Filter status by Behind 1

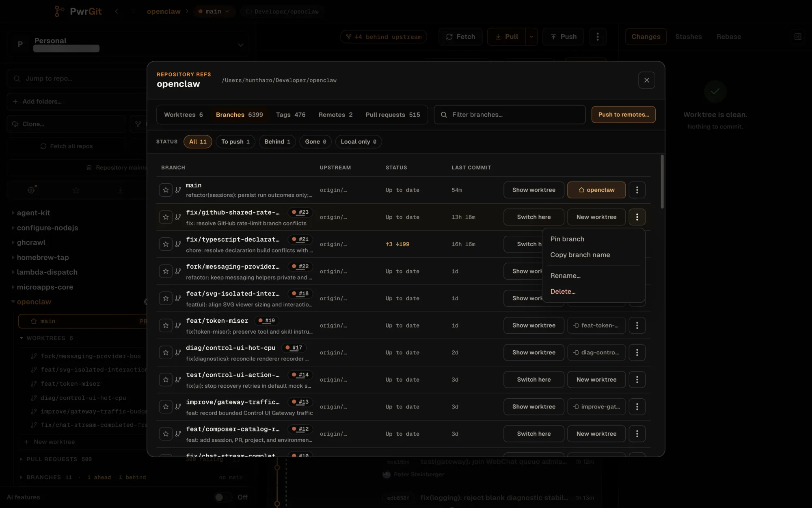point(277,141)
